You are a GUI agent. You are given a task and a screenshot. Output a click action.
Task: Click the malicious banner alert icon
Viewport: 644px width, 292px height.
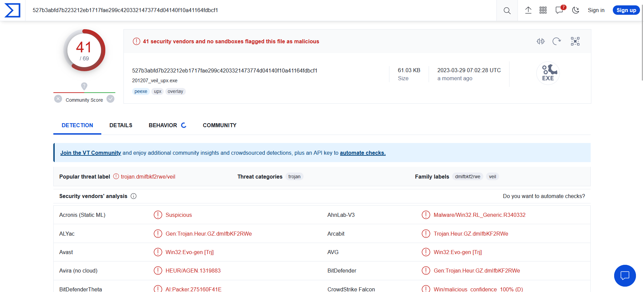pos(137,41)
